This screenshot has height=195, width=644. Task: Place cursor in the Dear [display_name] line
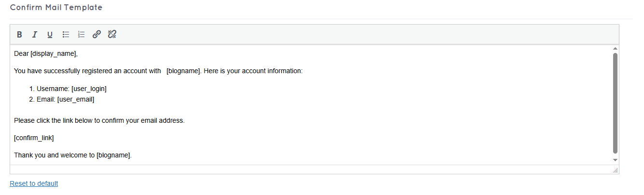46,53
